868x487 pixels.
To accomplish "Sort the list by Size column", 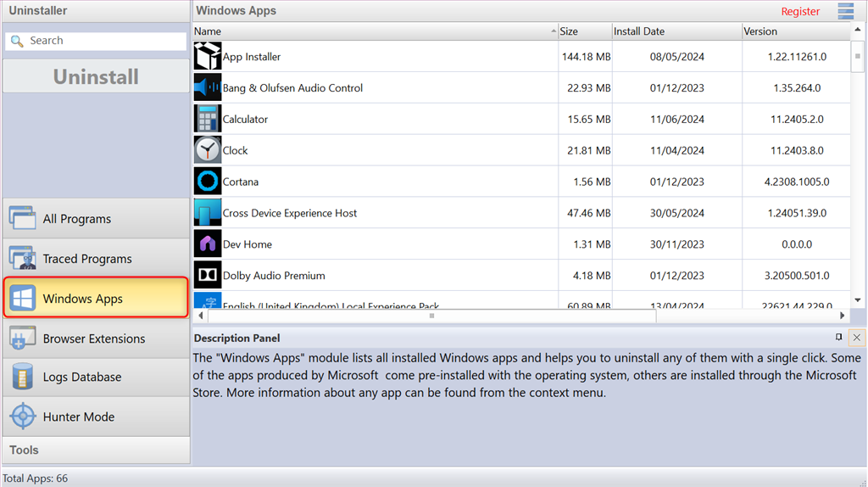I will 585,31.
